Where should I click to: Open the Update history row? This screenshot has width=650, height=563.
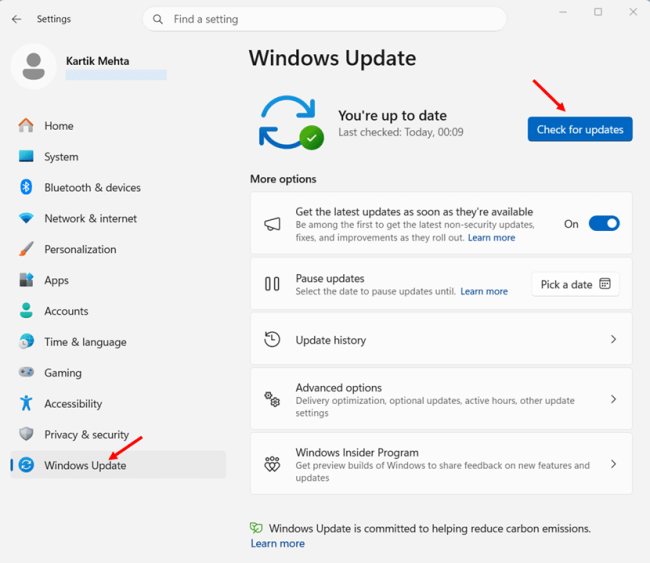(x=441, y=340)
